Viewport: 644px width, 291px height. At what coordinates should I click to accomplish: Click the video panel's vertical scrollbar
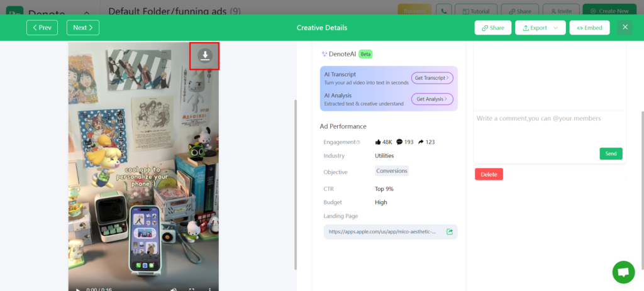pyautogui.click(x=296, y=185)
